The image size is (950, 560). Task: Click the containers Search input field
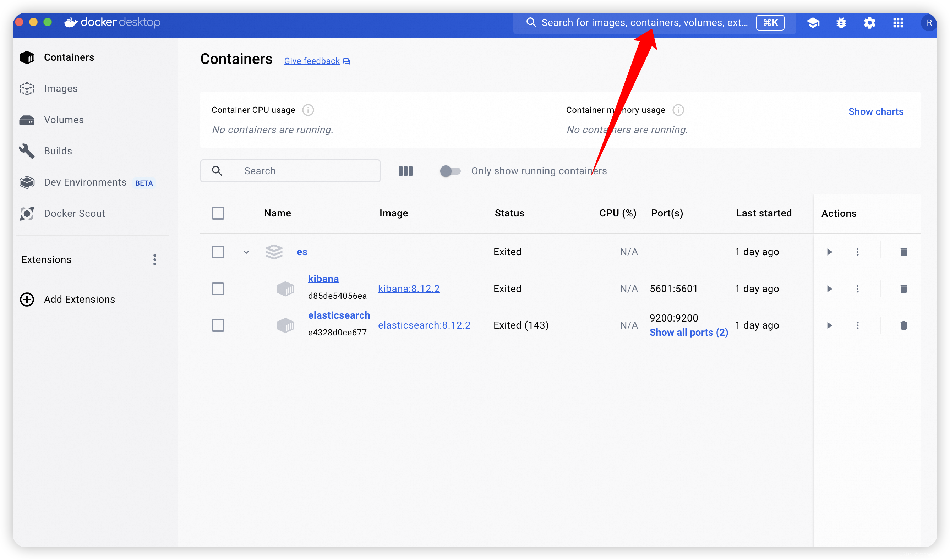click(290, 171)
